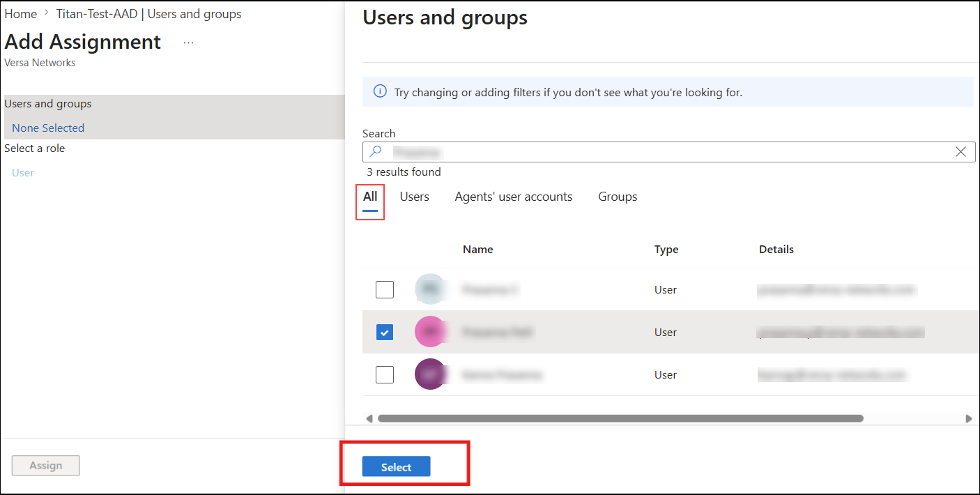Click the gray avatar in first row
This screenshot has width=980, height=495.
point(430,289)
